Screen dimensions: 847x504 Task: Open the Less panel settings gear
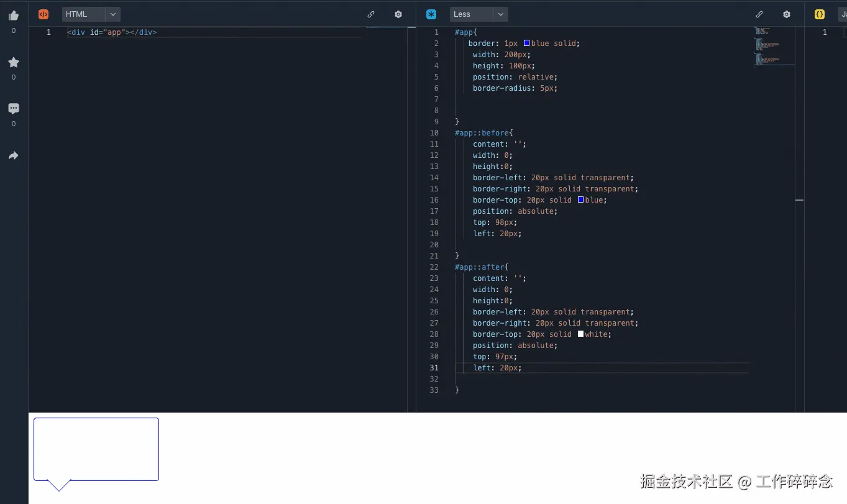786,14
